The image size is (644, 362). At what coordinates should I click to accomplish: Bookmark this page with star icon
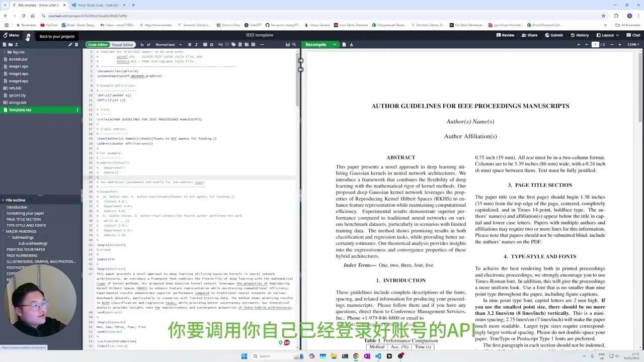[x=603, y=16]
